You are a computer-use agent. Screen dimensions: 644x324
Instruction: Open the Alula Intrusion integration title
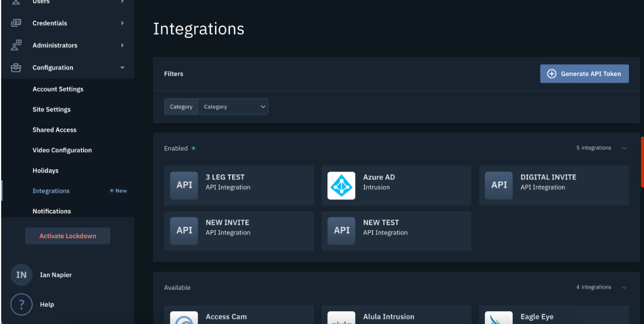tap(389, 317)
